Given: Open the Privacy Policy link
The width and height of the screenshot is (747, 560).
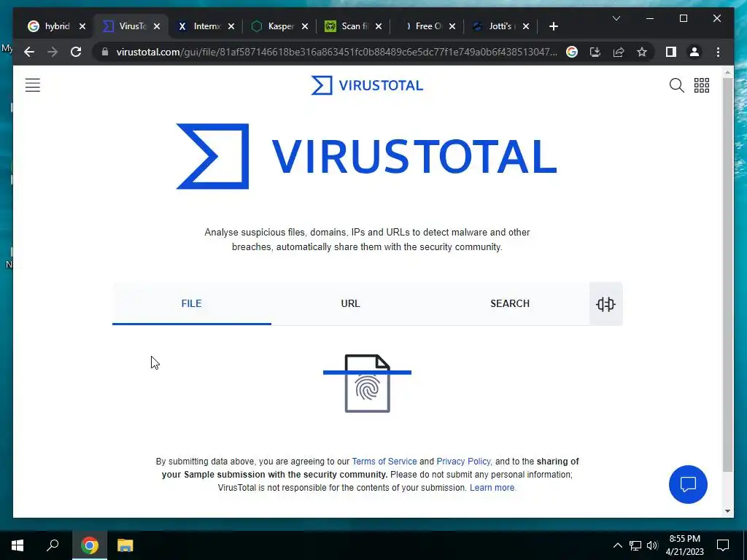Looking at the screenshot, I should (463, 462).
